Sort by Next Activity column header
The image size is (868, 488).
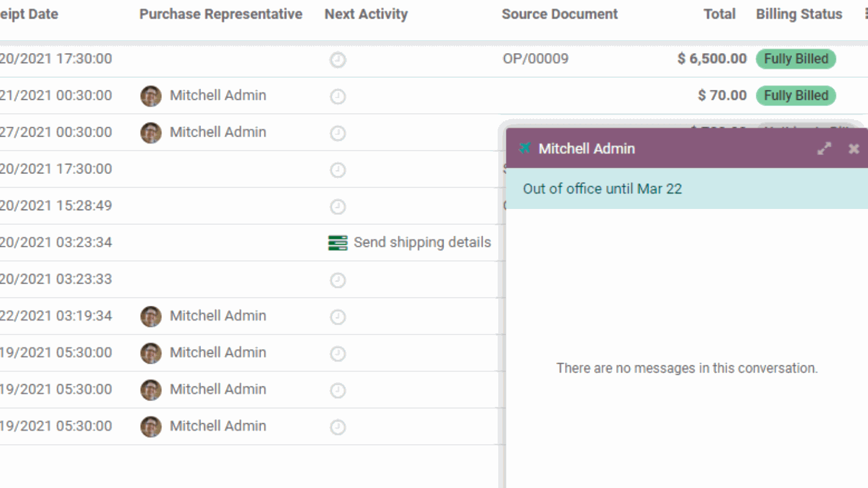[x=366, y=14]
